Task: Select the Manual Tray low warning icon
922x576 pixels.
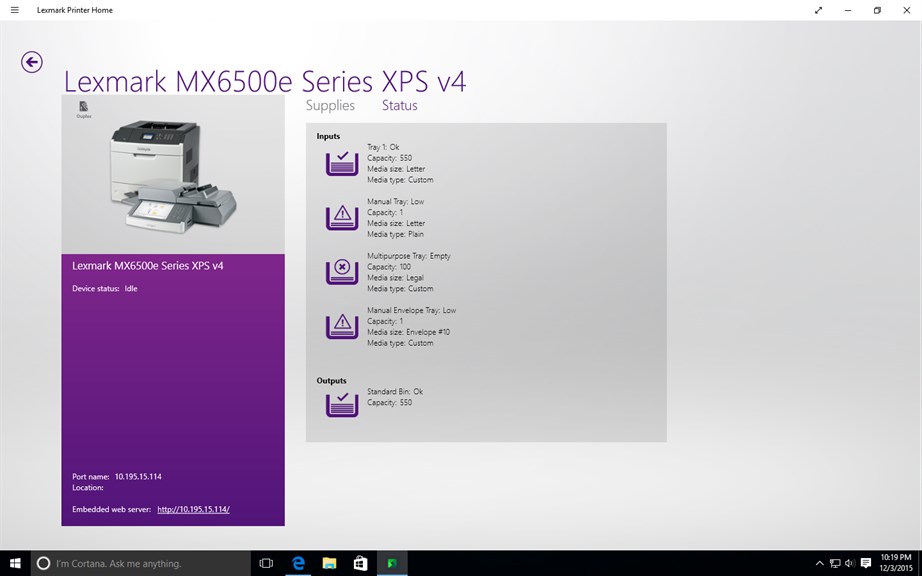Action: (342, 217)
